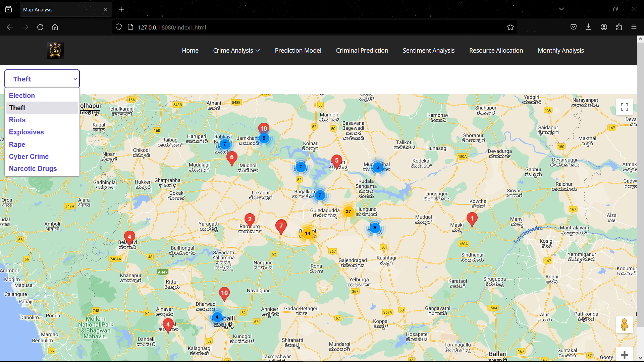Open a new browser tab
The image size is (644, 362).
[121, 9]
